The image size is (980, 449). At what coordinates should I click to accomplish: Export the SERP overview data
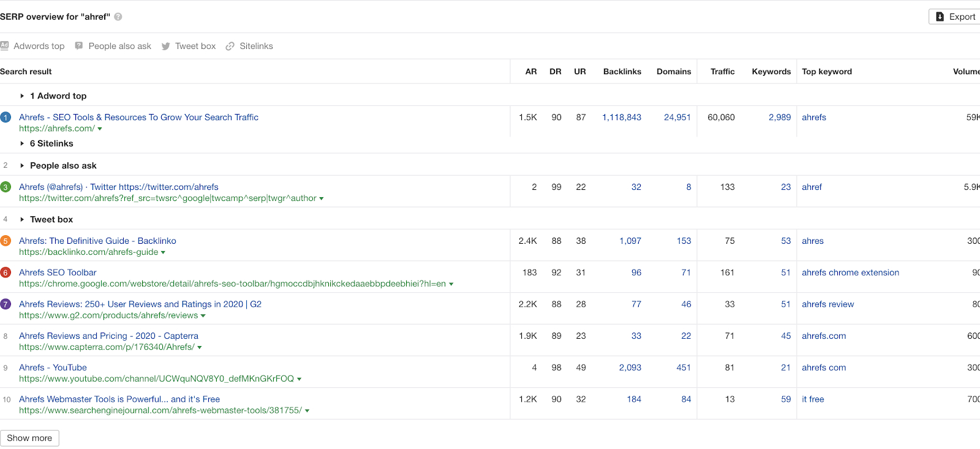coord(955,17)
